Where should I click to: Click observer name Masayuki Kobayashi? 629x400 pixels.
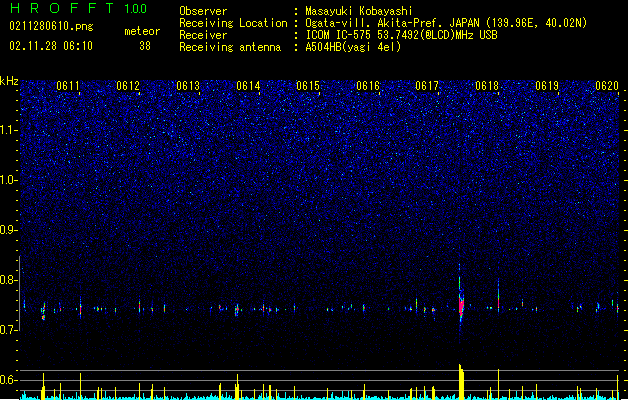pos(359,11)
